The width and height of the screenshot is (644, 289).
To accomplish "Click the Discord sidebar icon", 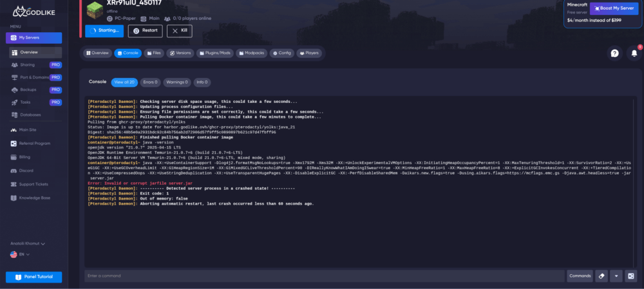I will coord(14,171).
